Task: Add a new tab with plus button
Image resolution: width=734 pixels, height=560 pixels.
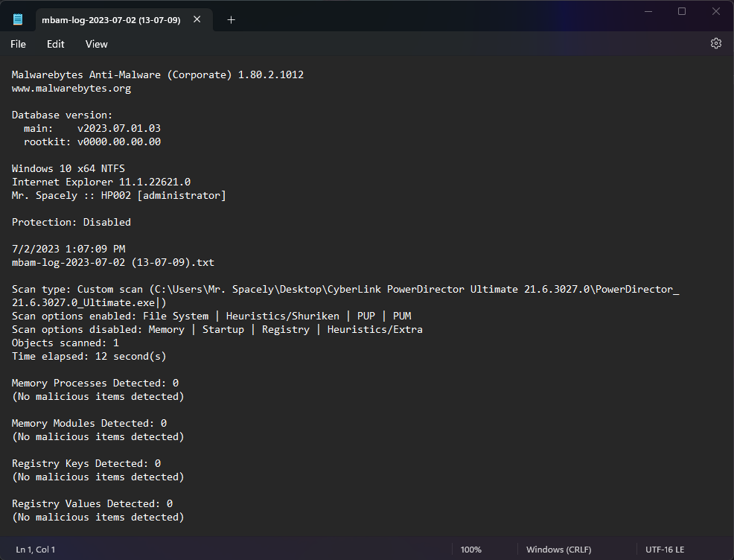Action: [231, 19]
